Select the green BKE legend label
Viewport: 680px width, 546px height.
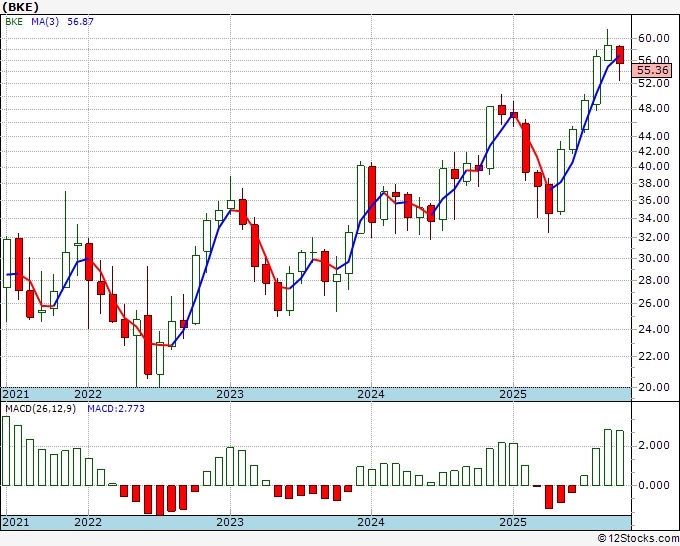pyautogui.click(x=14, y=22)
